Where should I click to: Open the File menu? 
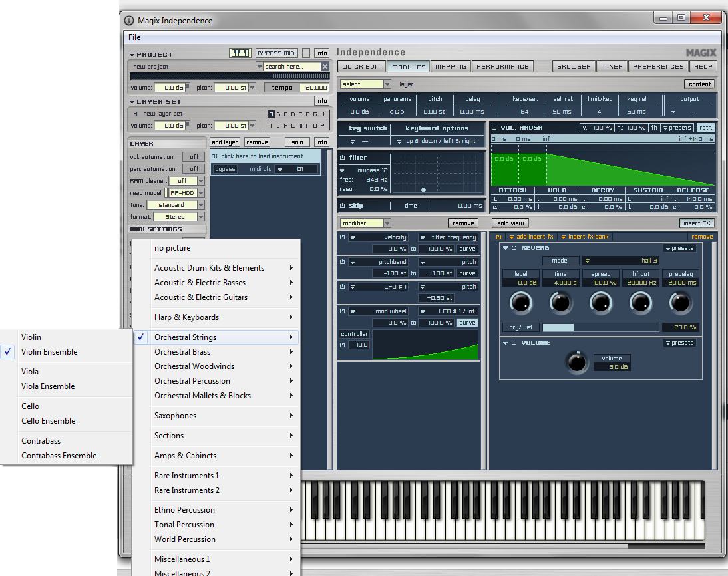pyautogui.click(x=134, y=37)
